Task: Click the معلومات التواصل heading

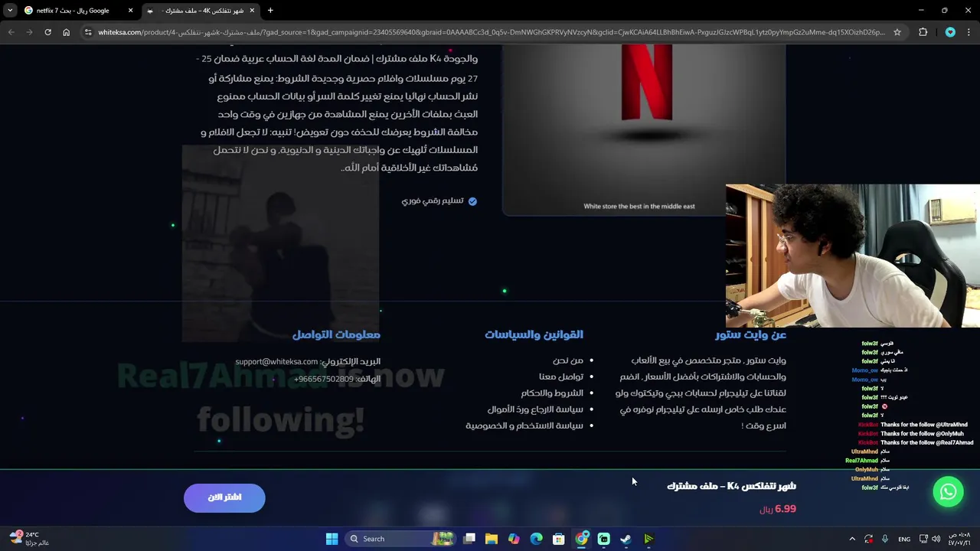Action: coord(336,334)
